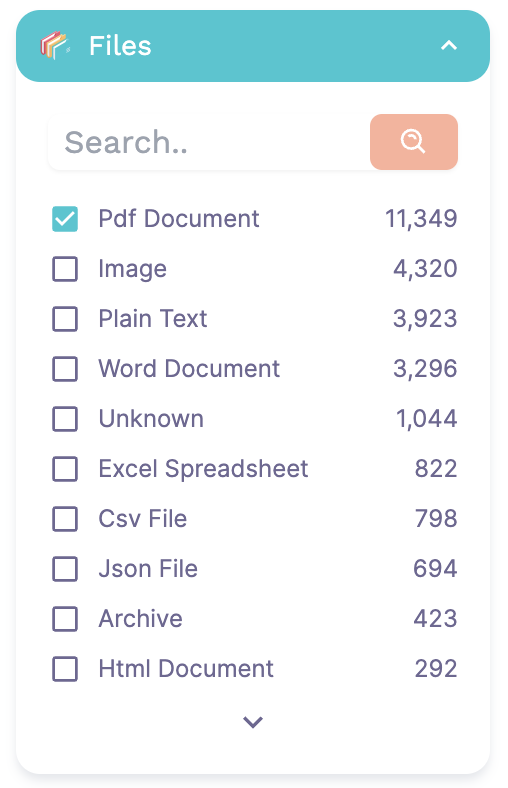
Task: Click the Pdf Document count 11,349
Action: [421, 219]
